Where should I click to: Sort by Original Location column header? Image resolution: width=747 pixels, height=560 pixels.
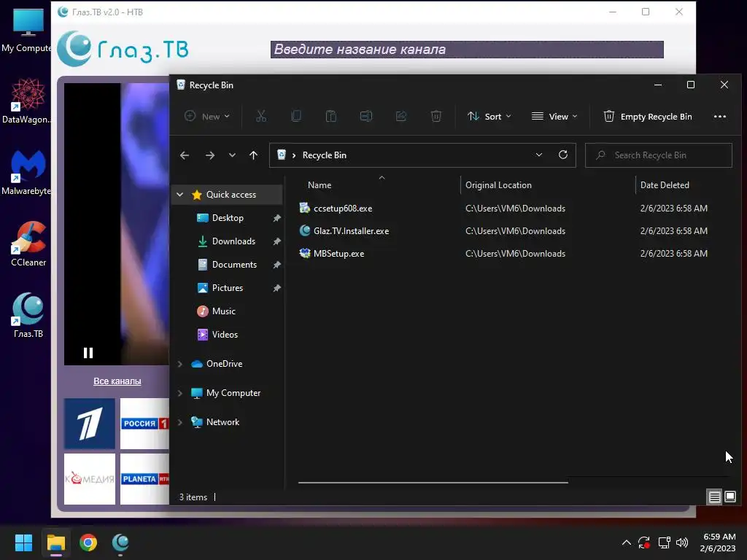(498, 184)
